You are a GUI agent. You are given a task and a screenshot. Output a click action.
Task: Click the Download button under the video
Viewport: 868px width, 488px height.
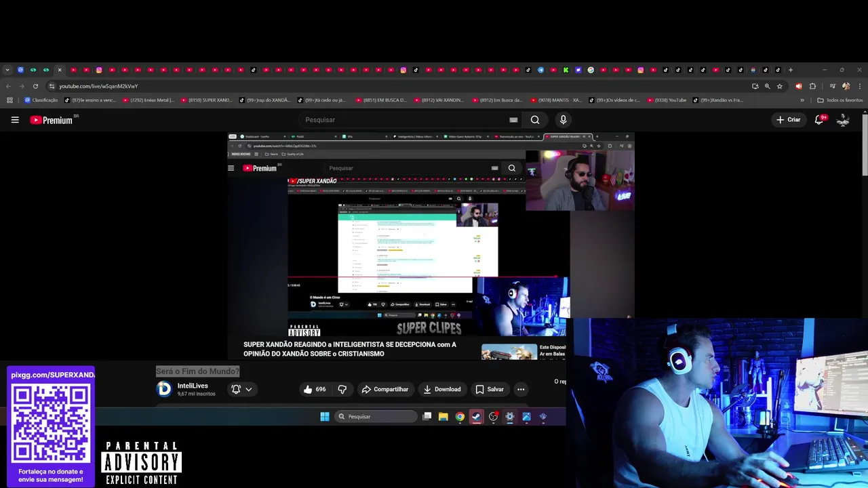pyautogui.click(x=441, y=389)
